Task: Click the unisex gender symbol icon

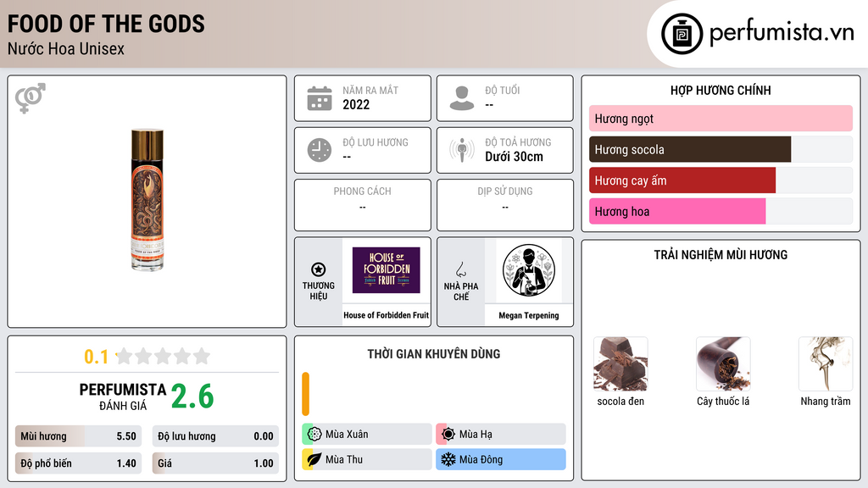Action: [x=31, y=98]
